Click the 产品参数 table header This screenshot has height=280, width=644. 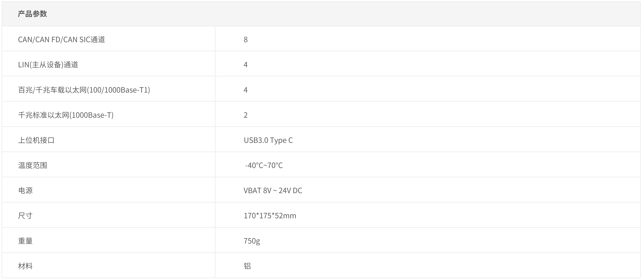pos(32,14)
